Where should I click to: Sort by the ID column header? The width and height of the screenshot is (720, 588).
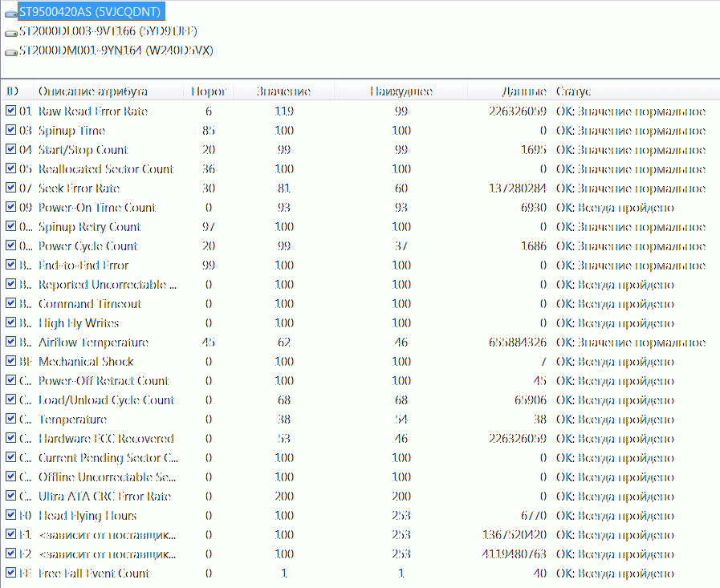pos(17,91)
